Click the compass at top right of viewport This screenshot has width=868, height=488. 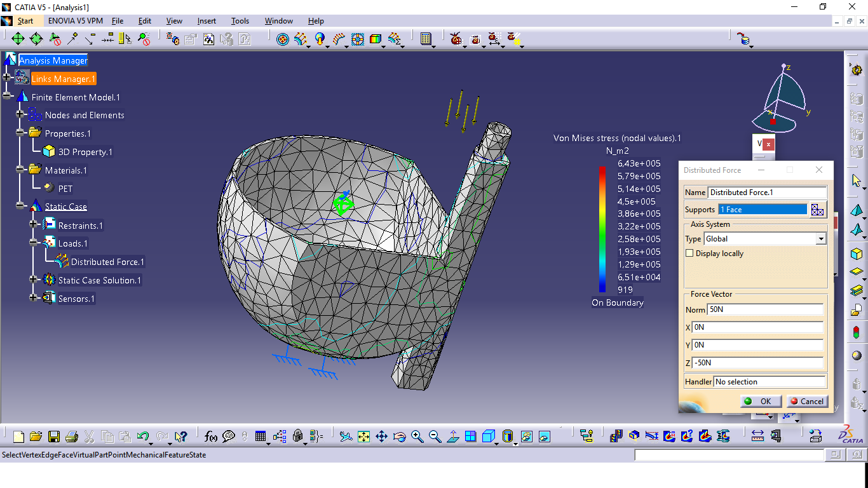[x=780, y=98]
